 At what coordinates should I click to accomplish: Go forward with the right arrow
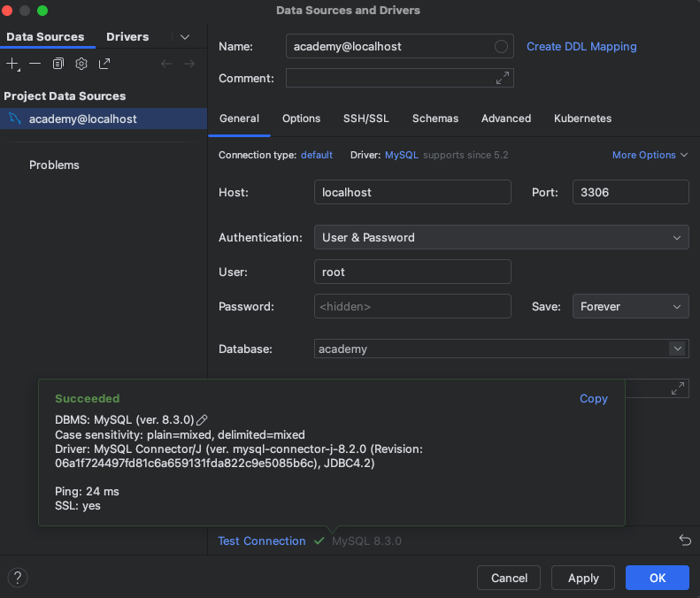(x=189, y=64)
